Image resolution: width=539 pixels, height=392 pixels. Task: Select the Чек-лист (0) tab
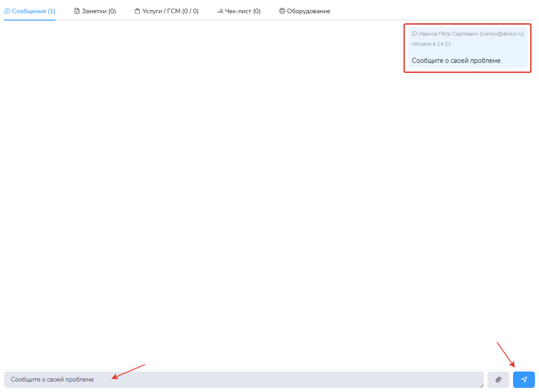tap(242, 11)
